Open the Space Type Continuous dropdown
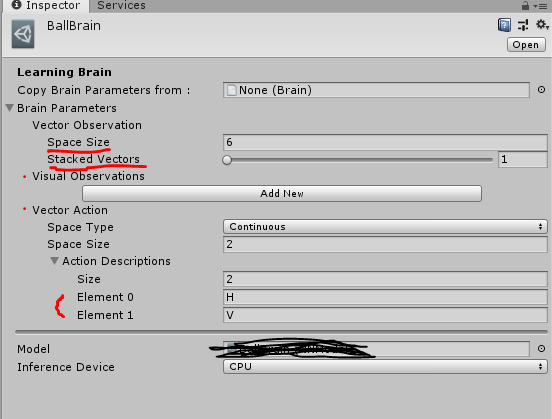The height and width of the screenshot is (419, 552). tap(385, 227)
